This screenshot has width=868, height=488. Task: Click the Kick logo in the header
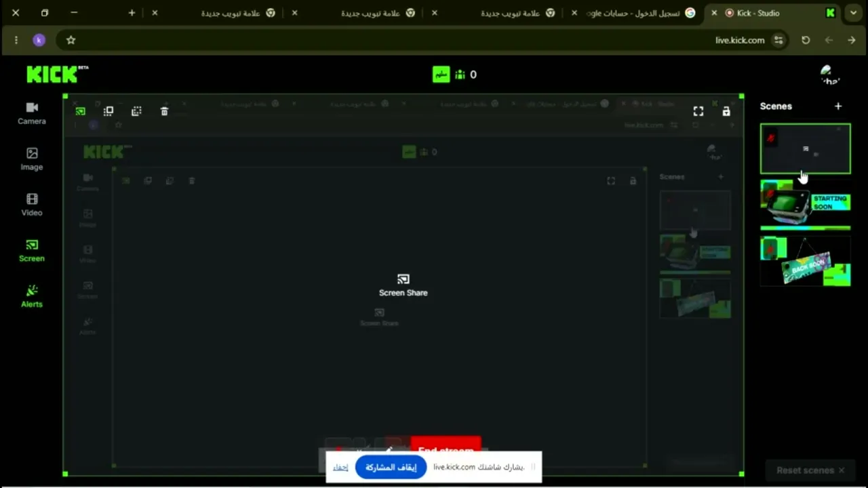(x=58, y=74)
